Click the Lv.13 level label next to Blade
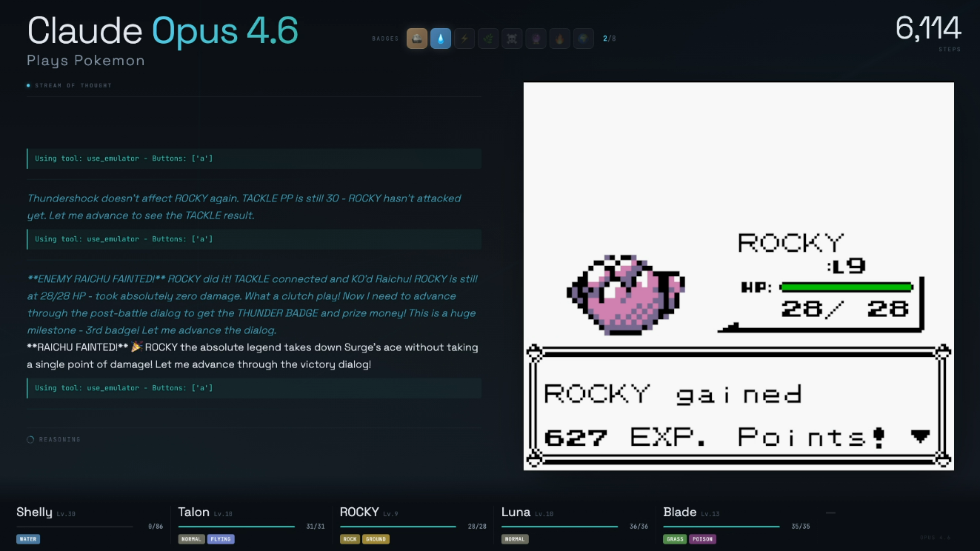 pos(710,514)
